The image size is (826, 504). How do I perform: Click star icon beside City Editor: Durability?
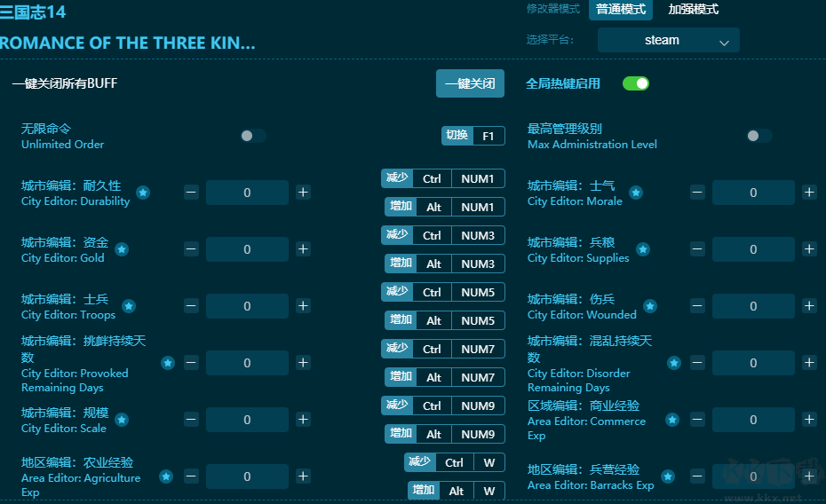point(143,193)
